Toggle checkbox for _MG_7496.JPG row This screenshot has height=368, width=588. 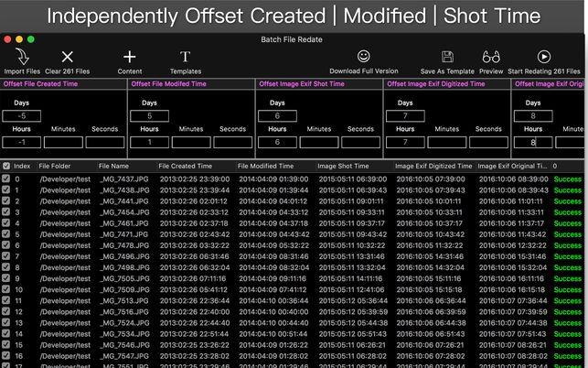(6, 256)
